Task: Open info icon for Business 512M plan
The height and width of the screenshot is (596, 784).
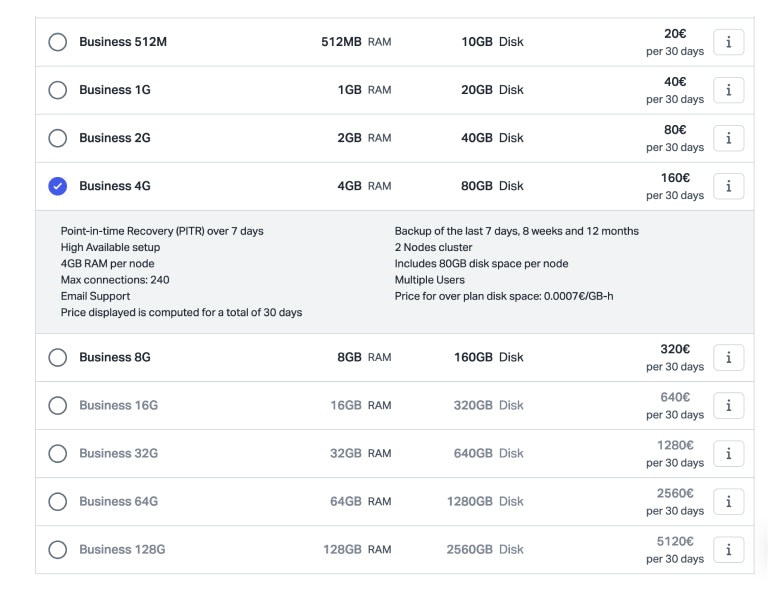Action: [728, 42]
